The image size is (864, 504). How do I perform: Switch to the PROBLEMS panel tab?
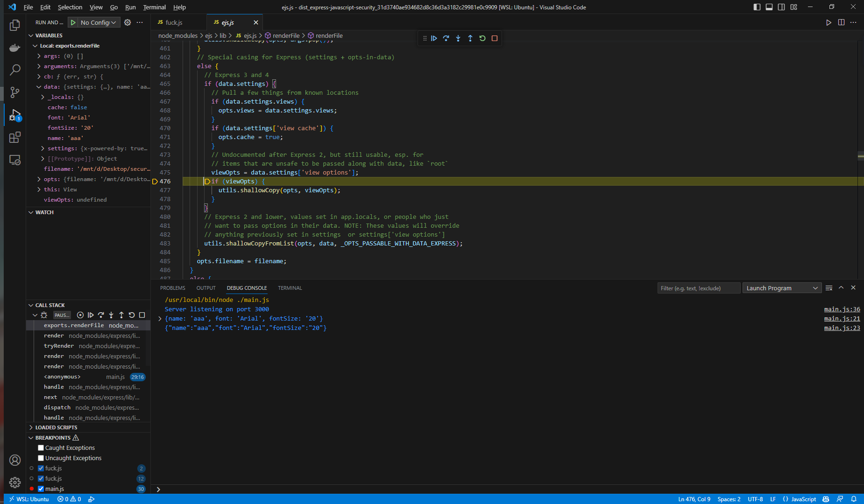(173, 288)
